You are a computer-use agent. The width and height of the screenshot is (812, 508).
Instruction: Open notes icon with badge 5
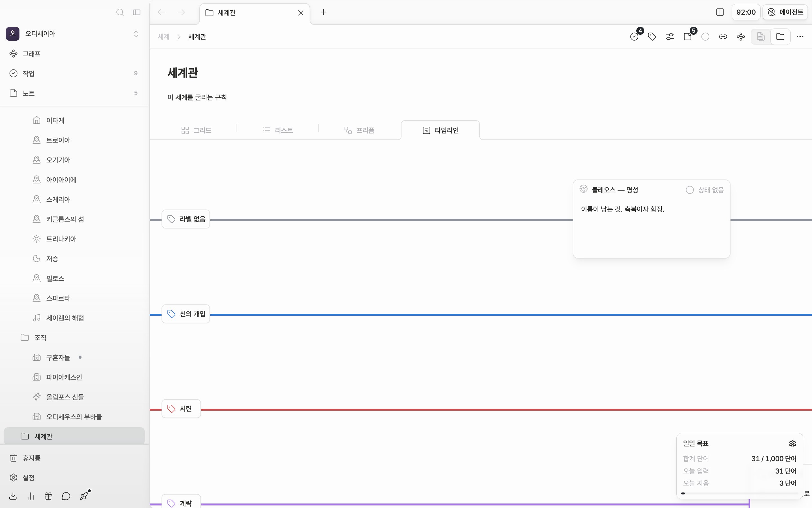(687, 37)
